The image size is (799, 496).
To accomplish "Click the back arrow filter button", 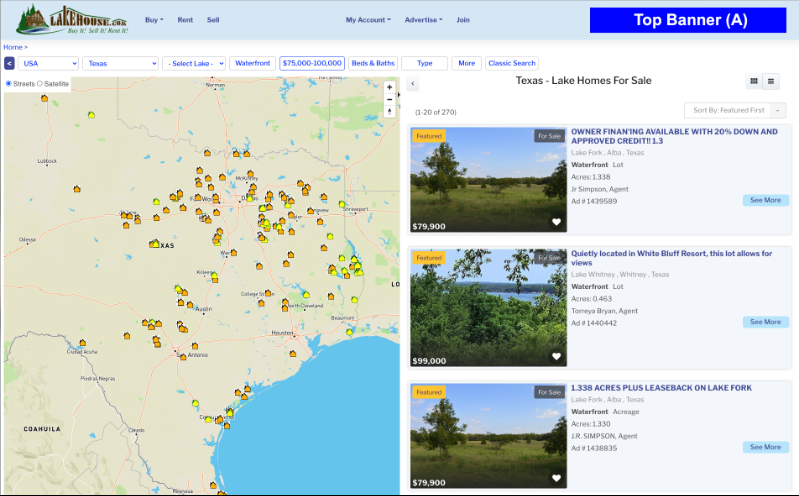I will pos(9,63).
